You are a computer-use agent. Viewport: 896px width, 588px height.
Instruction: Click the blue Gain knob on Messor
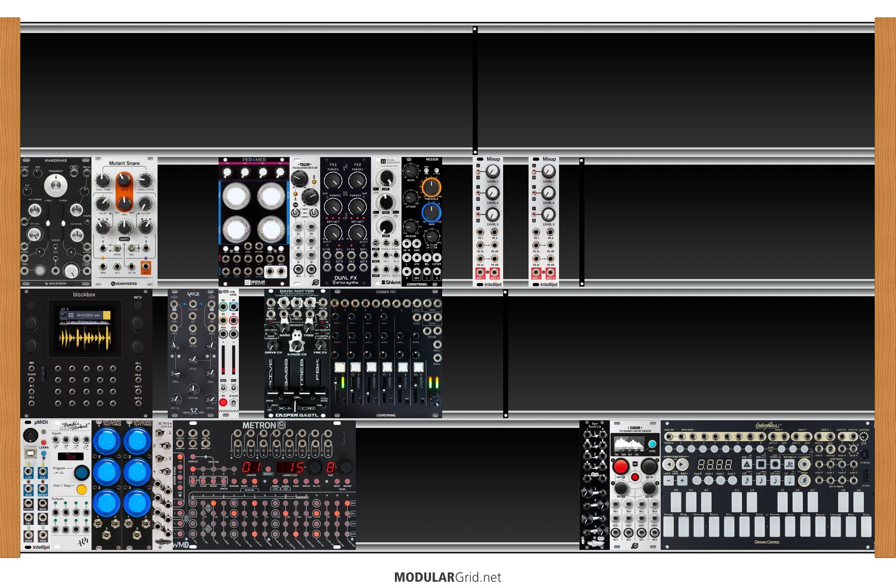(x=431, y=211)
